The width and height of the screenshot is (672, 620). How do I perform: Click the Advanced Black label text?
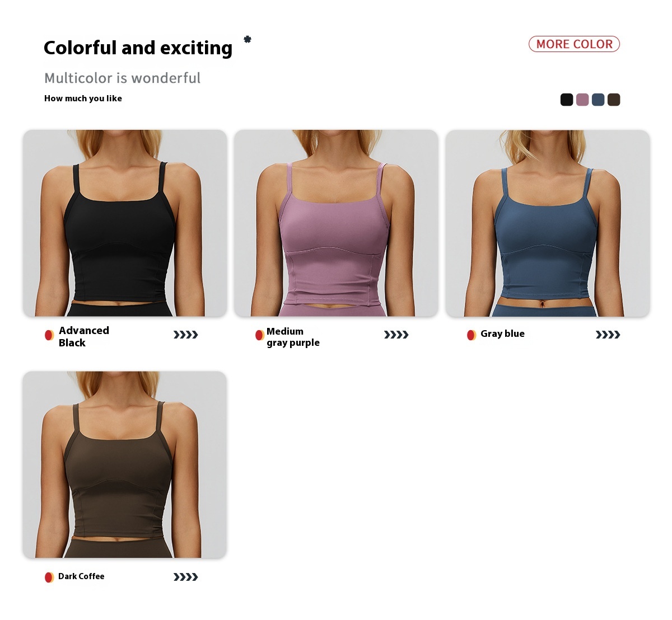(x=84, y=336)
